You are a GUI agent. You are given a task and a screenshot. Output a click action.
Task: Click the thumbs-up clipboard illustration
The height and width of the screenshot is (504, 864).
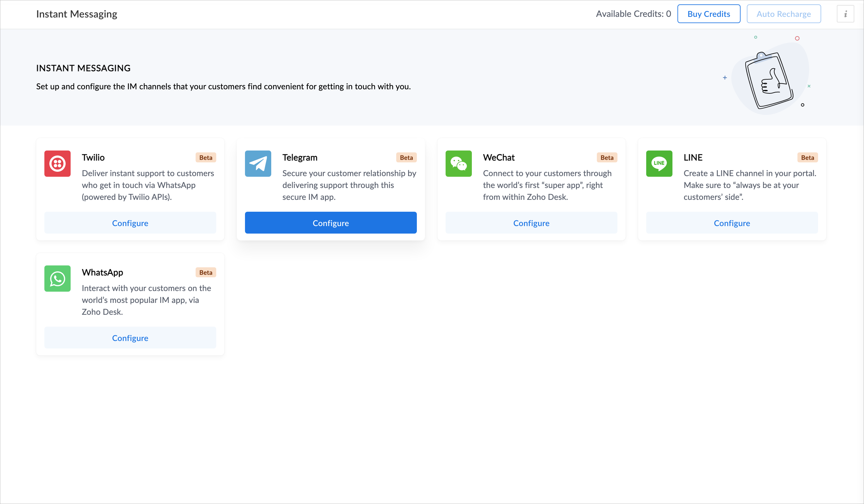pyautogui.click(x=769, y=80)
